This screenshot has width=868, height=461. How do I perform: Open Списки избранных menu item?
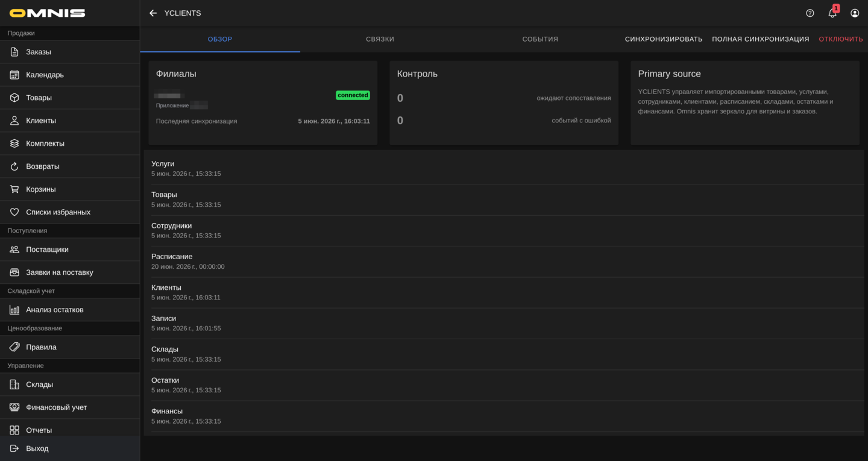point(70,212)
